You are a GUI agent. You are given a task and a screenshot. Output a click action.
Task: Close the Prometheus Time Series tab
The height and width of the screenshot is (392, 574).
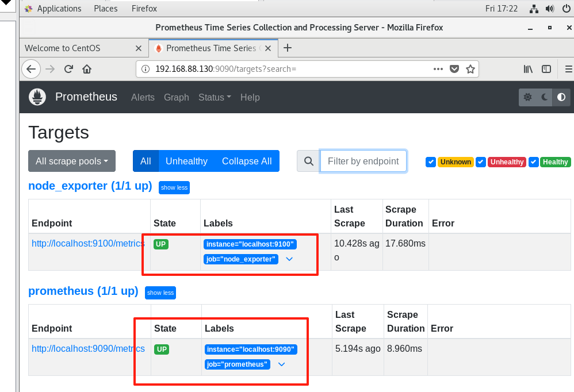tap(268, 48)
